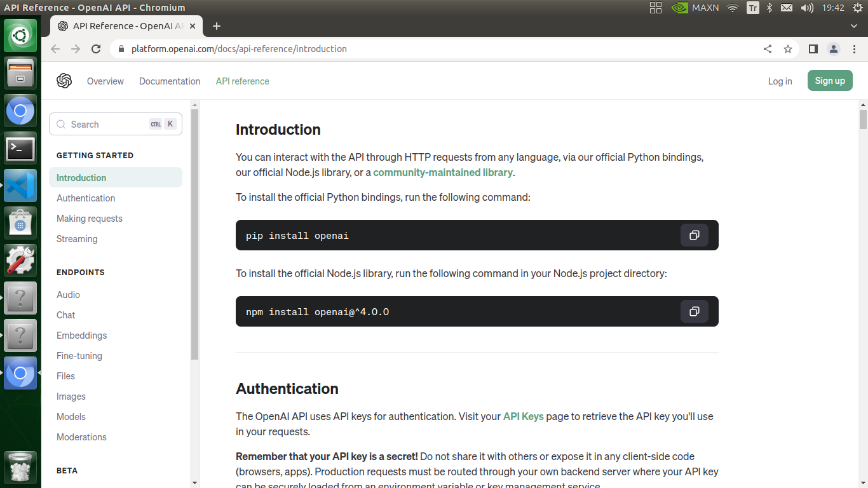Open mail indicator in system tray
This screenshot has width=868, height=488.
(x=787, y=8)
